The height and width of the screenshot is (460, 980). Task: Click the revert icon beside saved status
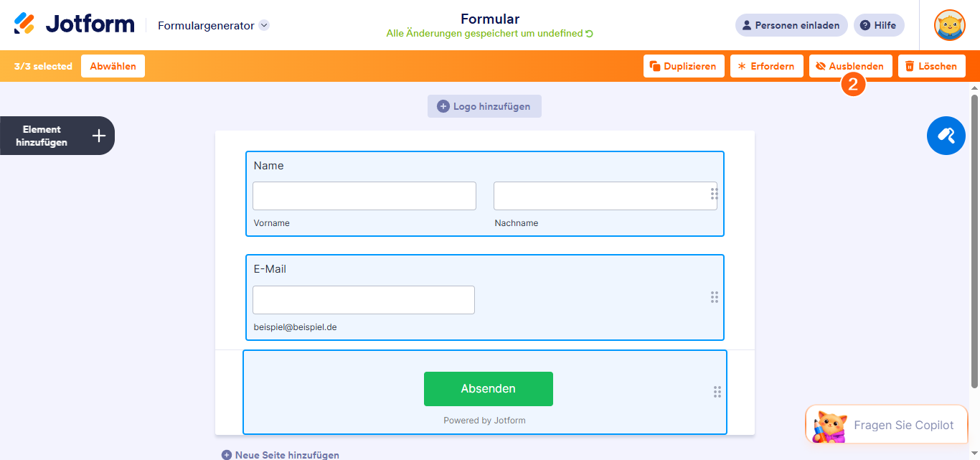pos(590,34)
